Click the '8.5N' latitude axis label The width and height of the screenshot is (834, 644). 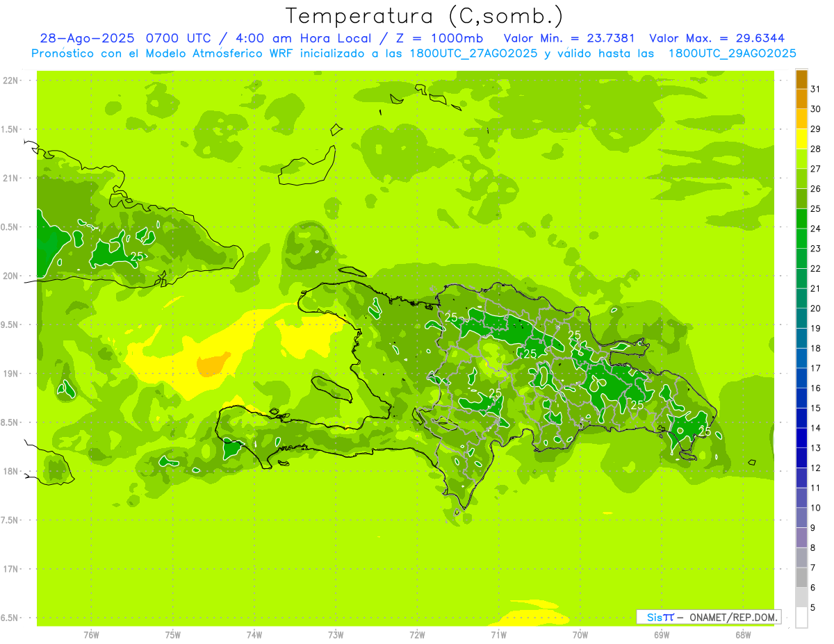(x=10, y=422)
